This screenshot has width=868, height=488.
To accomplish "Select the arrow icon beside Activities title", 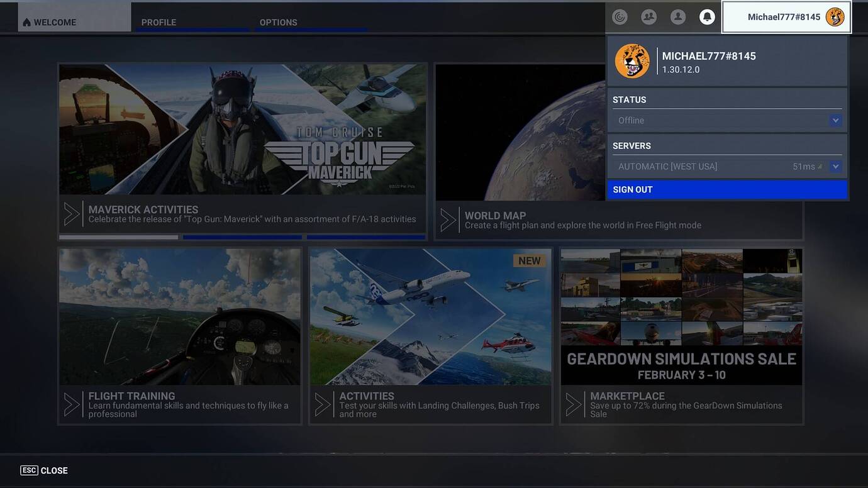I will tap(323, 404).
